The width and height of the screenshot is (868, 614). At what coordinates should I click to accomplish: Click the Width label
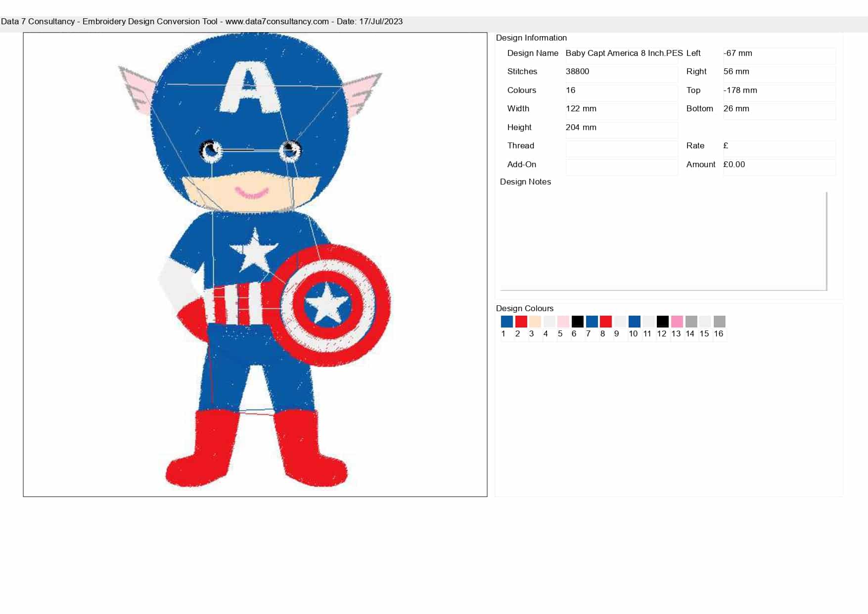[518, 108]
